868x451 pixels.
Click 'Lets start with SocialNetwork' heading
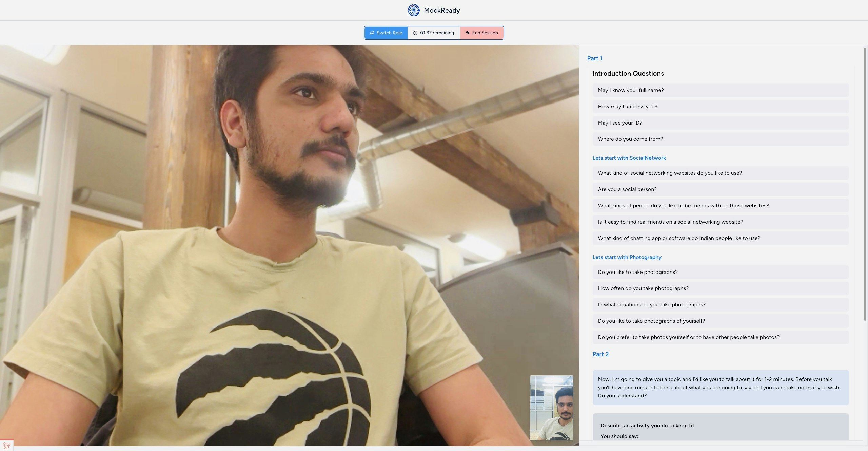pyautogui.click(x=629, y=158)
